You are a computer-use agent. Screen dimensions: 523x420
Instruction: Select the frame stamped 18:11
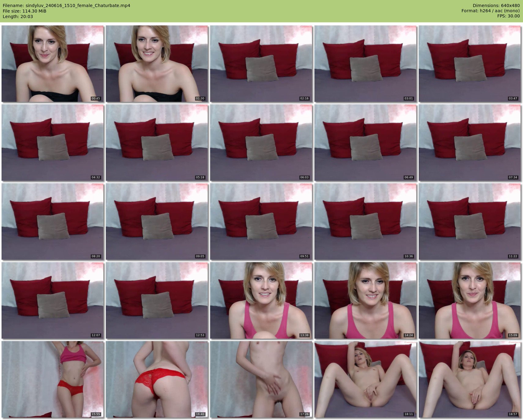point(365,379)
